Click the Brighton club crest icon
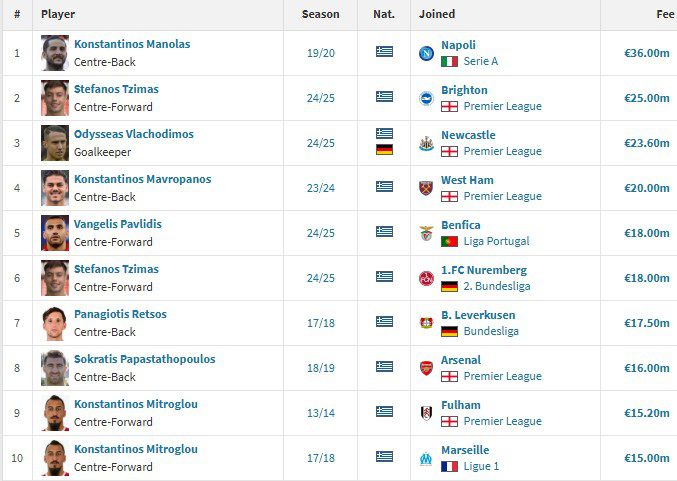 coord(426,98)
